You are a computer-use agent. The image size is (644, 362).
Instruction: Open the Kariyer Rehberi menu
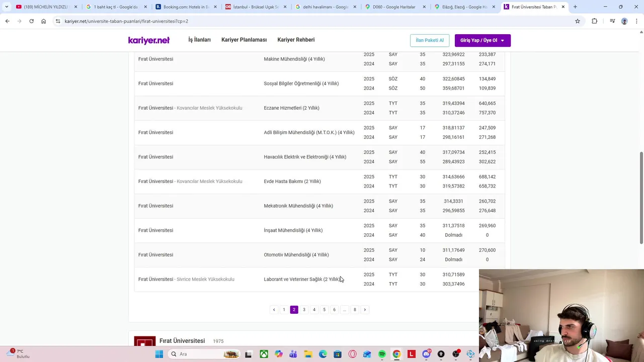[x=296, y=40]
